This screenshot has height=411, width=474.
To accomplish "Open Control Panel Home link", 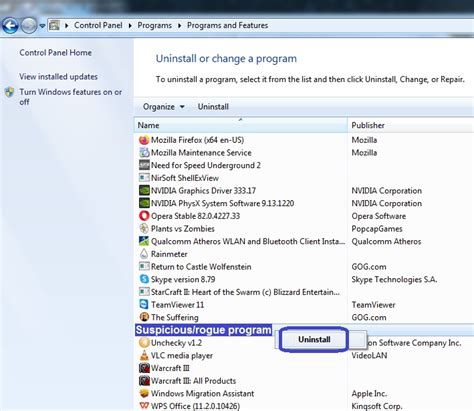I will point(55,53).
